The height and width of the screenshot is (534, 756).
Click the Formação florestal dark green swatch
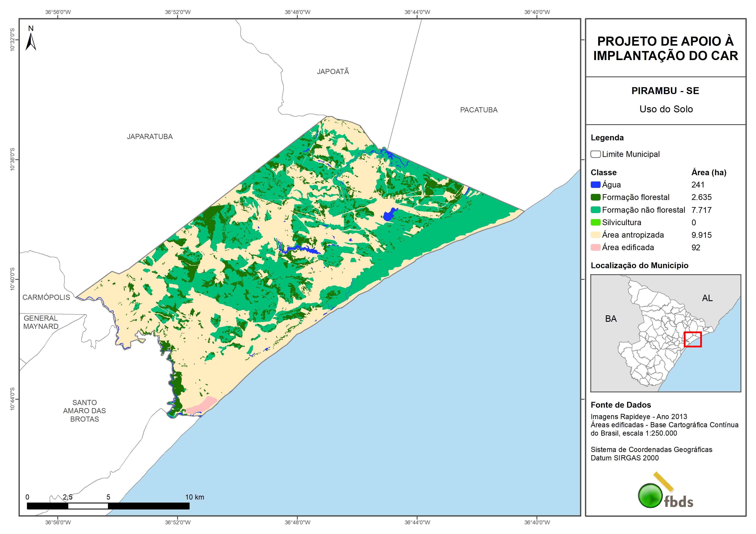pyautogui.click(x=595, y=197)
